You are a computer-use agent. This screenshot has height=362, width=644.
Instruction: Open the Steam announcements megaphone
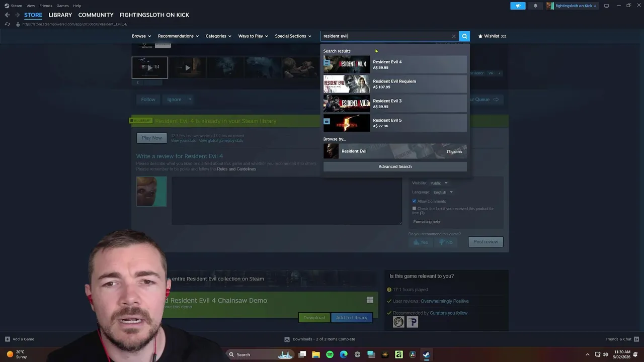[x=518, y=6]
